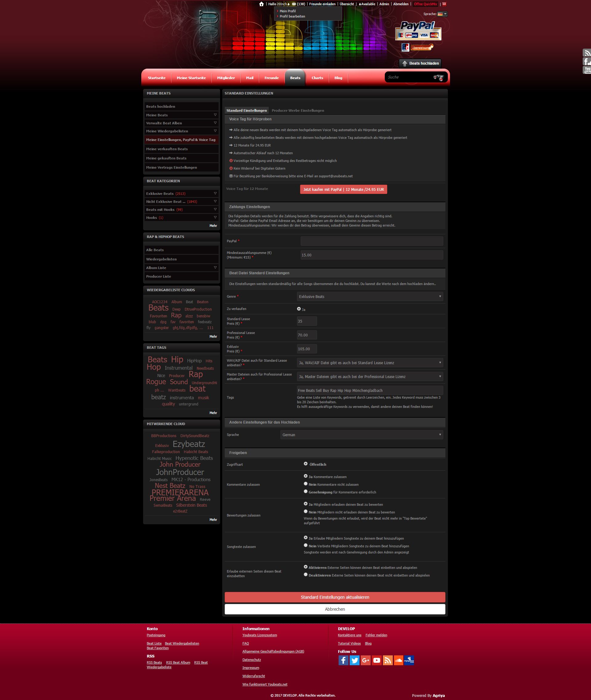Open the Sprache dropdown showing German
Image resolution: width=591 pixels, height=700 pixels.
(361, 435)
